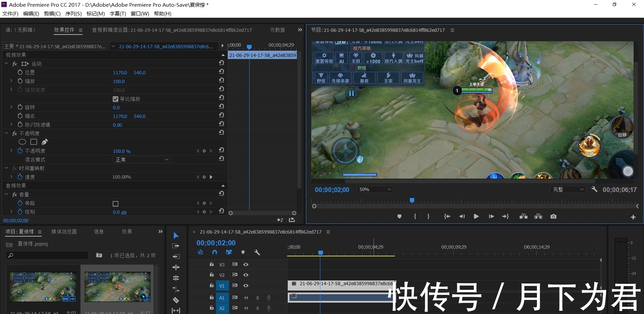Screen dimensions: 644x314
Task: Select the Track Select Forward tool
Action: (176, 246)
